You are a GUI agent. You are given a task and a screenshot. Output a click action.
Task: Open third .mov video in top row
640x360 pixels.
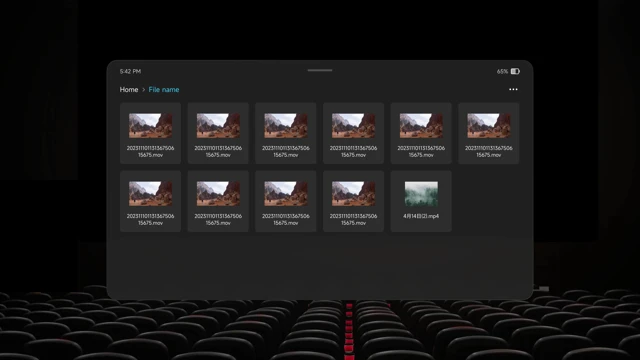(x=286, y=133)
